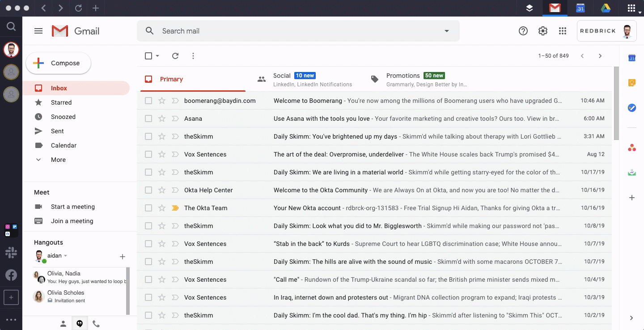Check the Okta Help Center email checkbox
The height and width of the screenshot is (330, 644).
148,190
